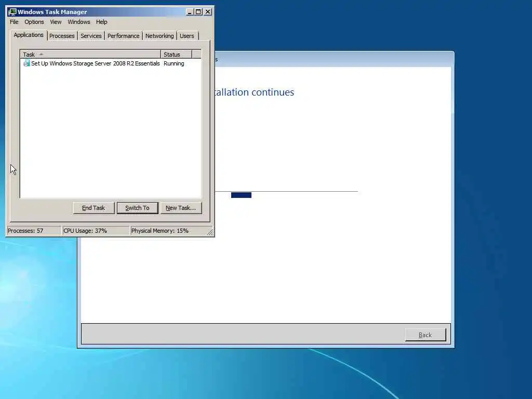Click the Switch To button
The height and width of the screenshot is (399, 532).
coord(137,208)
